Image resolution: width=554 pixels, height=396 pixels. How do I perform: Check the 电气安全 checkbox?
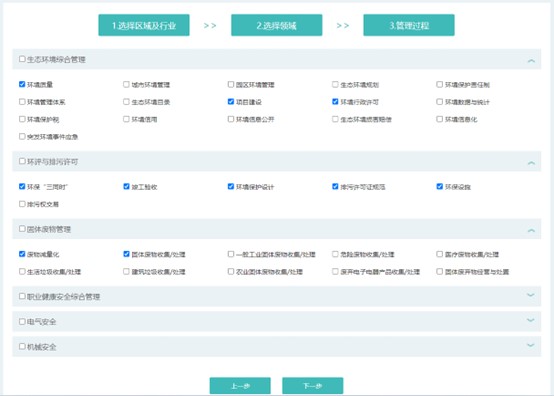[22, 321]
